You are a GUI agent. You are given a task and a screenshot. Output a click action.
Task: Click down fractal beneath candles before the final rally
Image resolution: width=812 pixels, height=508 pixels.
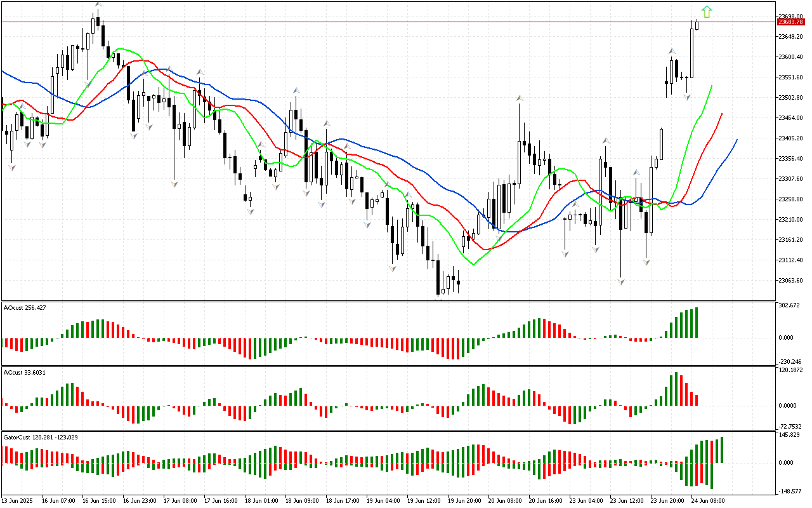tap(687, 97)
